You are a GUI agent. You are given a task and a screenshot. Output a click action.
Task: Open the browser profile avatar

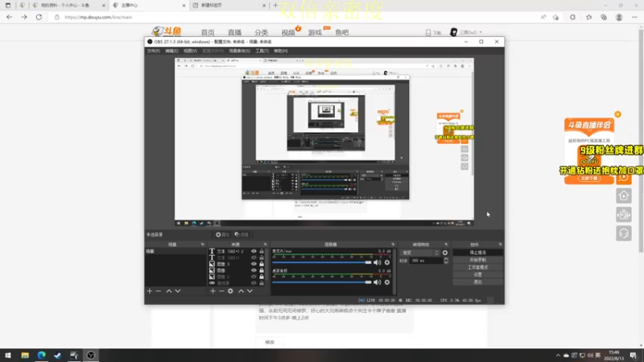[x=619, y=17]
